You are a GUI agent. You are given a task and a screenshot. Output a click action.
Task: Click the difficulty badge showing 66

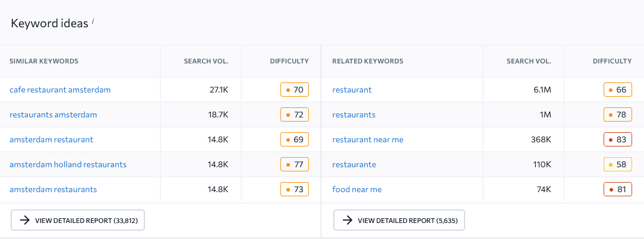[x=617, y=90]
